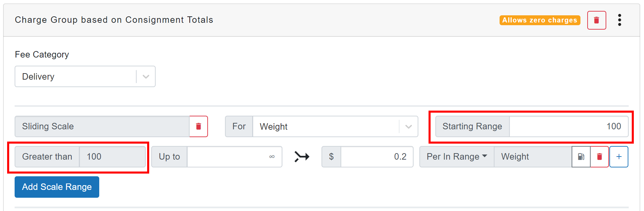Click the Sliding Scale label field
644x211 pixels.
coord(102,126)
